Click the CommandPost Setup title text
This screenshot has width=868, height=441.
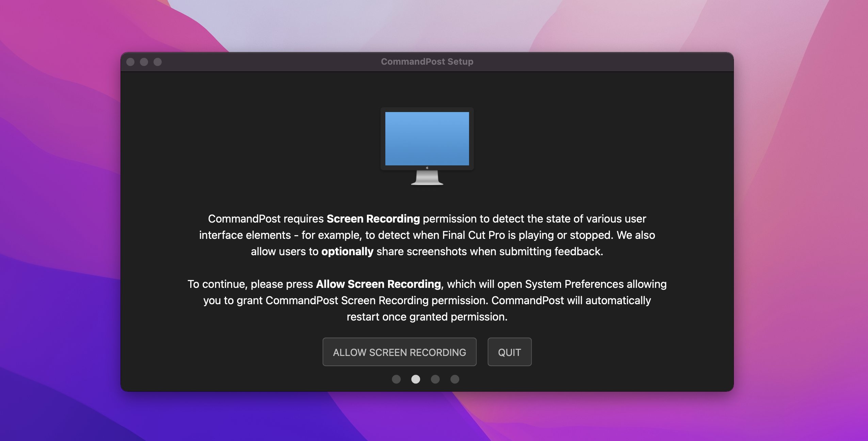tap(427, 62)
